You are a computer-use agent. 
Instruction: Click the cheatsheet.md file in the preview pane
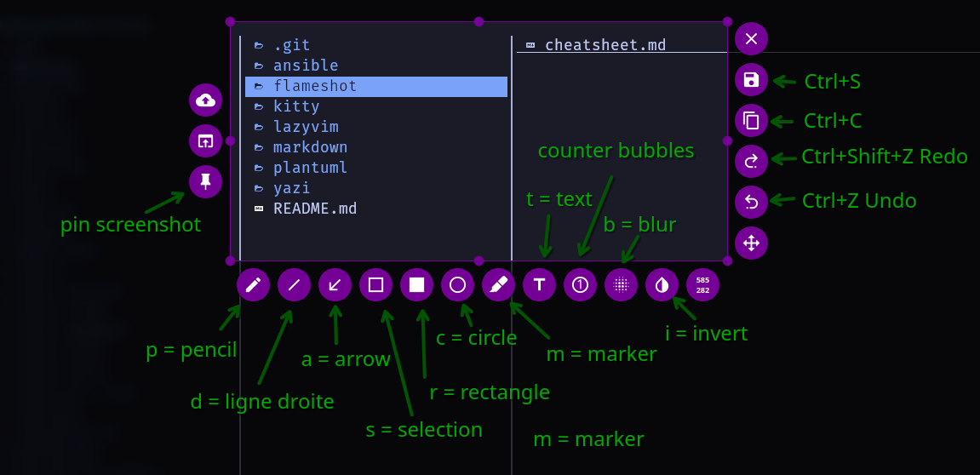coord(596,45)
